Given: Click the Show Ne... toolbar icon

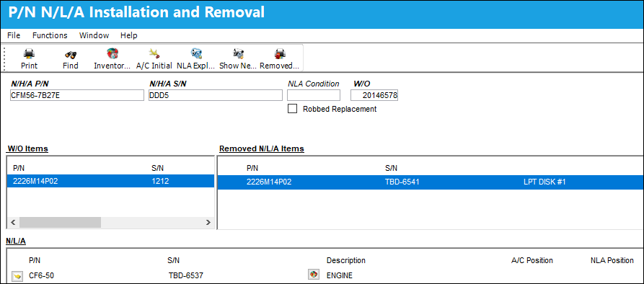Looking at the screenshot, I should pos(238,54).
